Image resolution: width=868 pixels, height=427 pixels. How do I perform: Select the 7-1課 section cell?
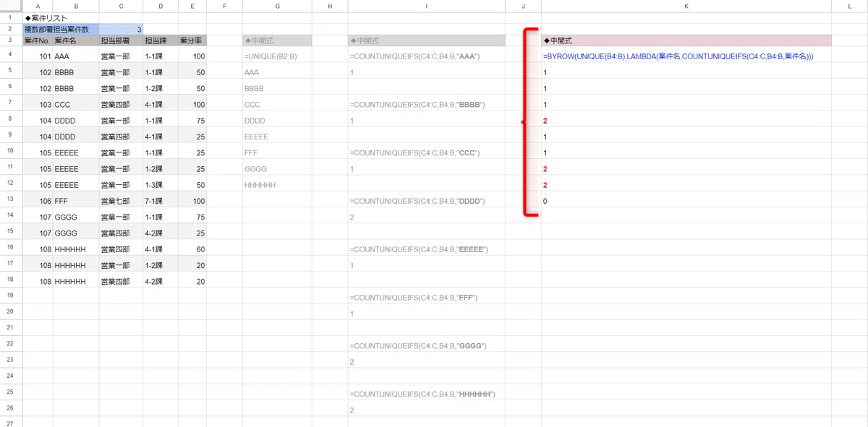click(x=161, y=201)
